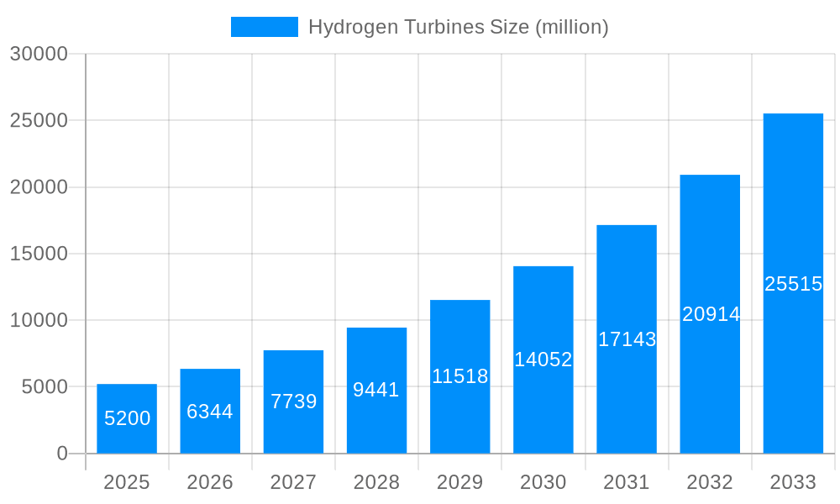840x504 pixels.
Task: Click the value label 20914
Action: pyautogui.click(x=709, y=315)
